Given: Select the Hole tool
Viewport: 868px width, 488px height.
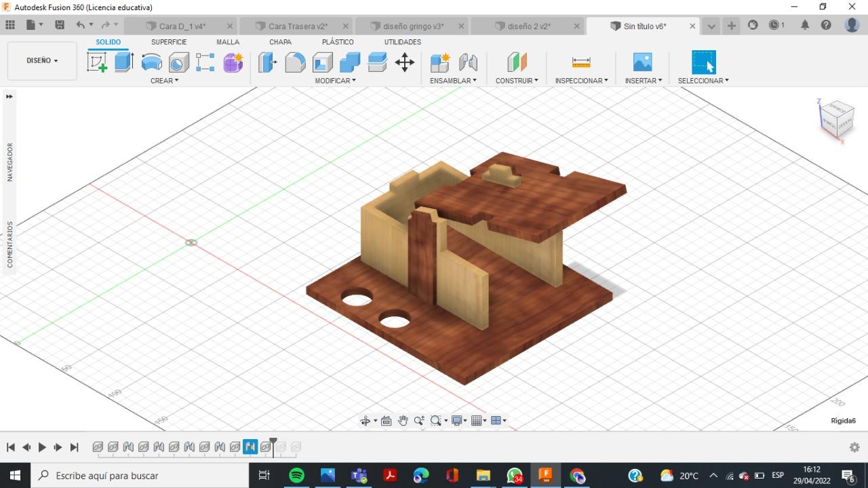Looking at the screenshot, I should coord(178,63).
